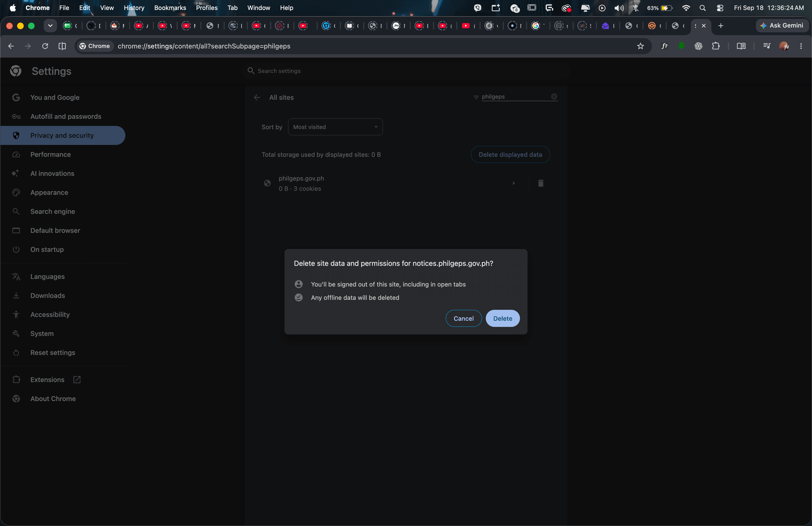Open the Profiles menu
Screen dimensions: 812x526
click(x=206, y=8)
